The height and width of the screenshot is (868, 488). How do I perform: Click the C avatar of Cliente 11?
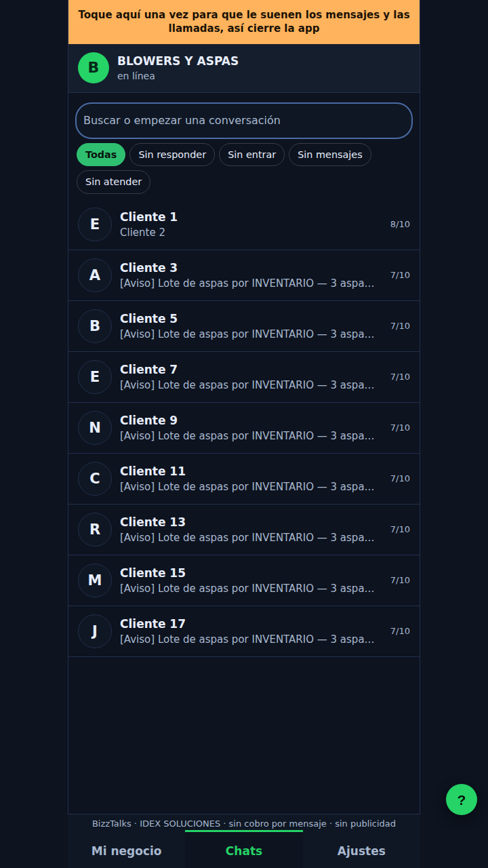(95, 479)
